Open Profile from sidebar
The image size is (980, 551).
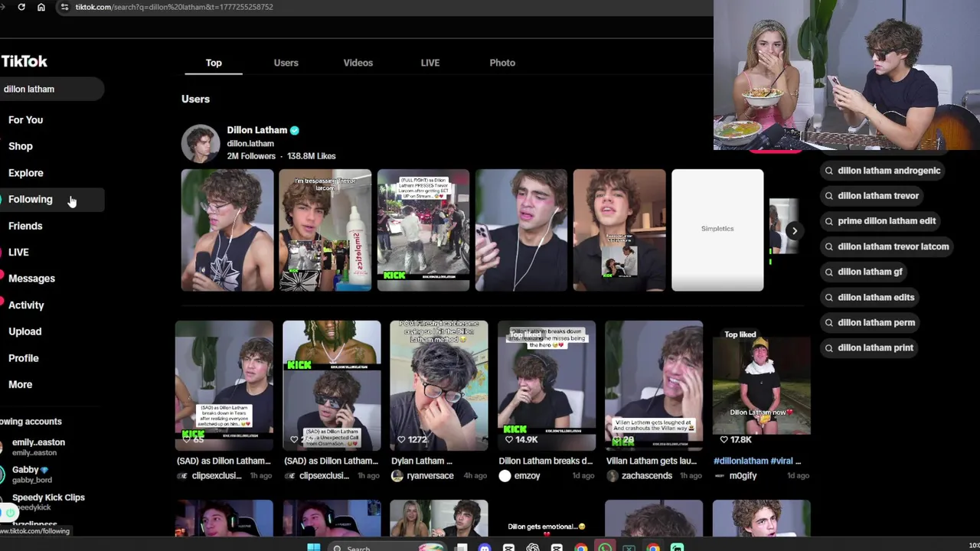tap(24, 358)
